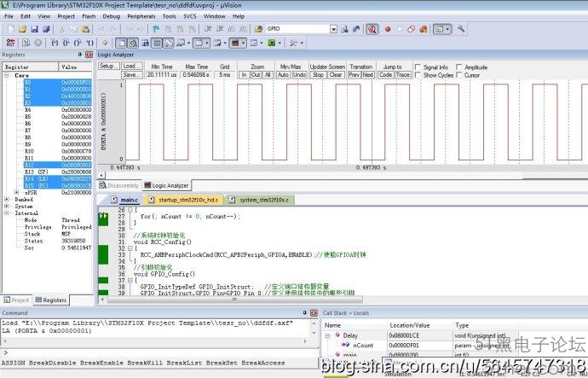This screenshot has width=588, height=378.
Task: Click the Min/Max Auto button
Action: [283, 75]
